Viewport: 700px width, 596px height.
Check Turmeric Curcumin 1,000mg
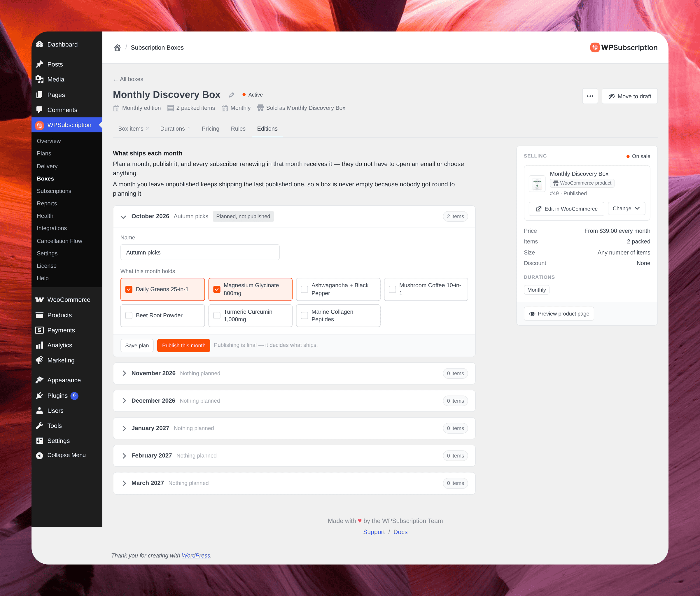(217, 315)
